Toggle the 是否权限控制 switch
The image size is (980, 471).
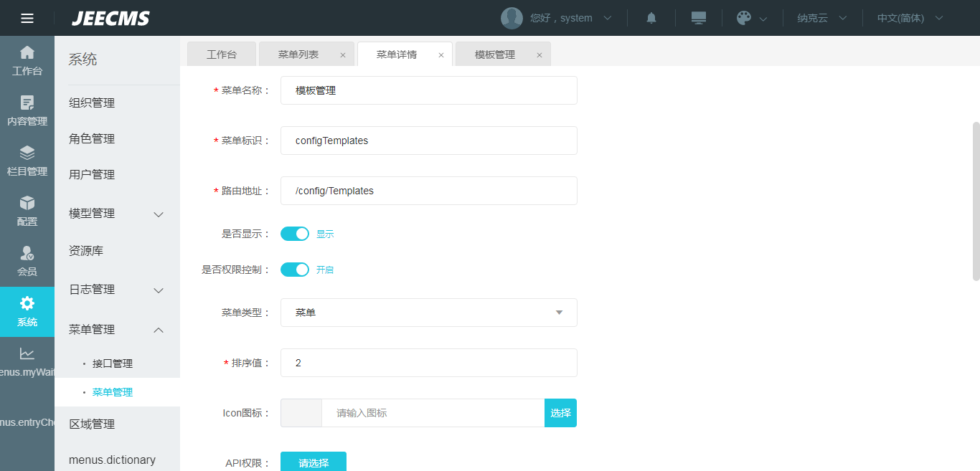click(294, 270)
